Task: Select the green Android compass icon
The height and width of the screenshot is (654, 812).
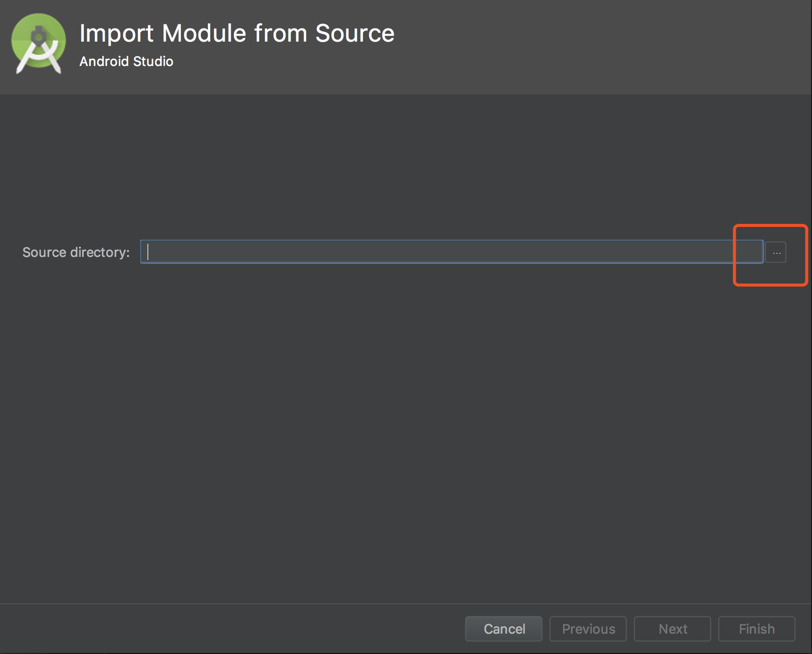Action: pos(39,44)
